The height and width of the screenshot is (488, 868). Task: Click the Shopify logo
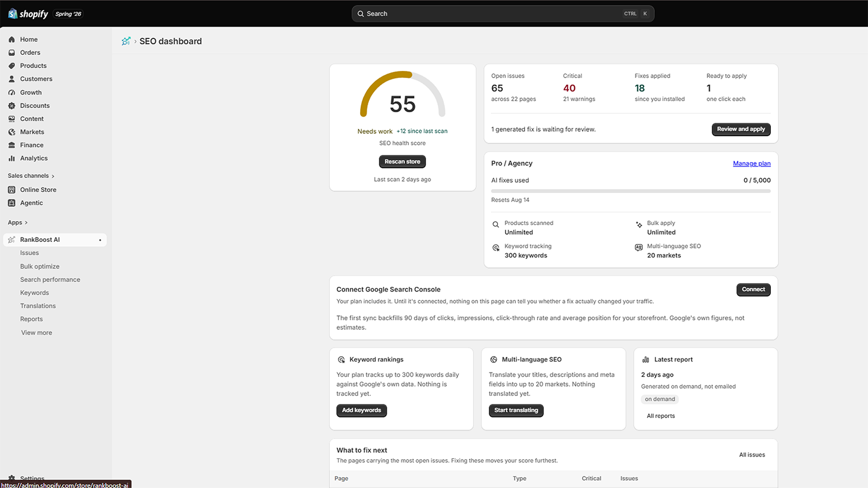pyautogui.click(x=28, y=14)
